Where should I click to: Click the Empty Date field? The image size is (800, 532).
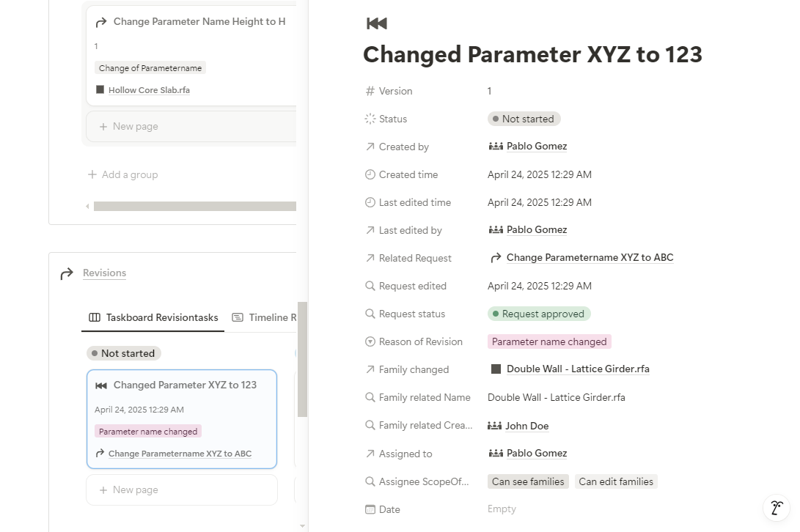click(502, 509)
